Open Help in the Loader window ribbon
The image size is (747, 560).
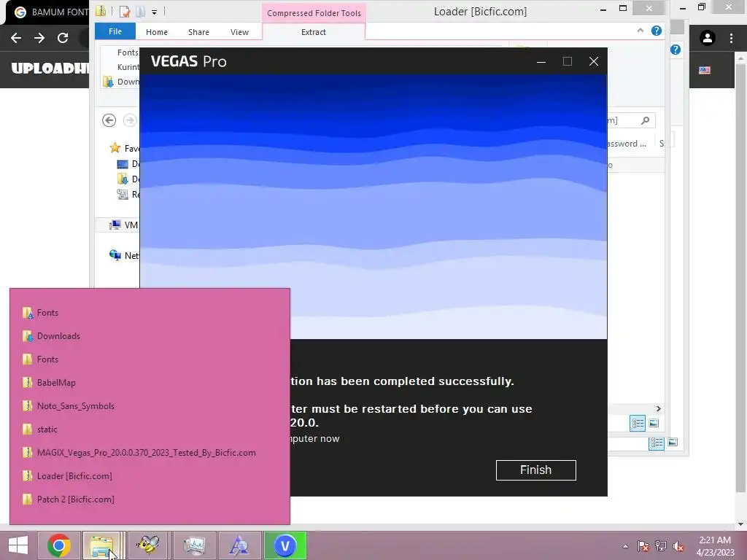pyautogui.click(x=657, y=31)
